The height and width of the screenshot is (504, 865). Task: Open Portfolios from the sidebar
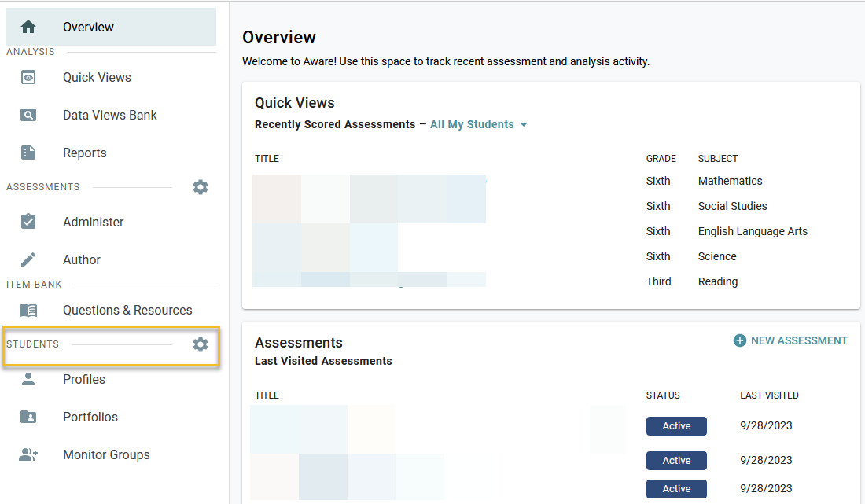(90, 417)
